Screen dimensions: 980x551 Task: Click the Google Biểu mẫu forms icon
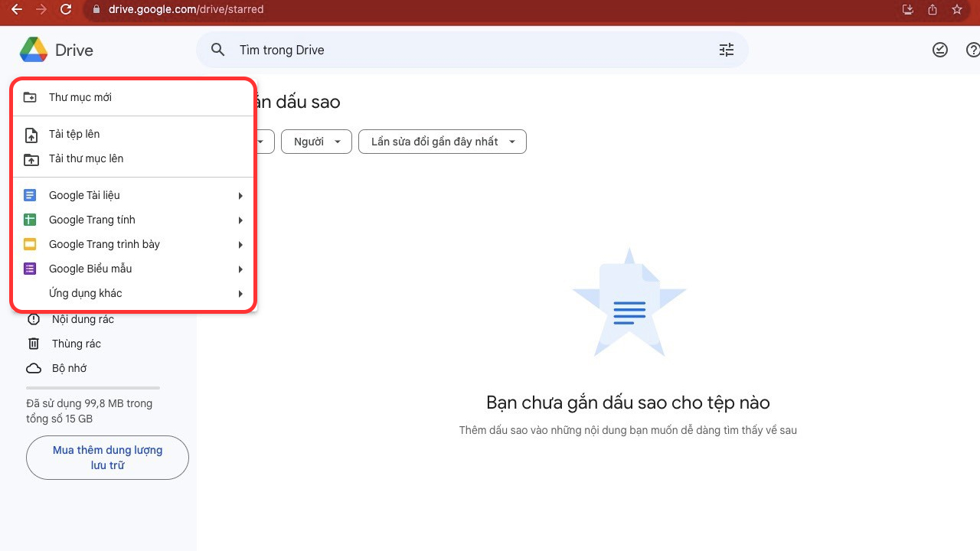(x=31, y=269)
